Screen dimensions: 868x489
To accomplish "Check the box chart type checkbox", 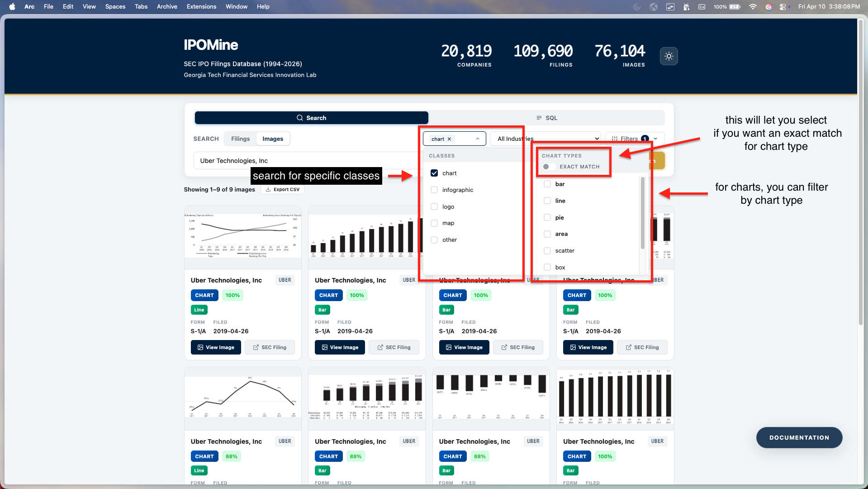I will [547, 267].
